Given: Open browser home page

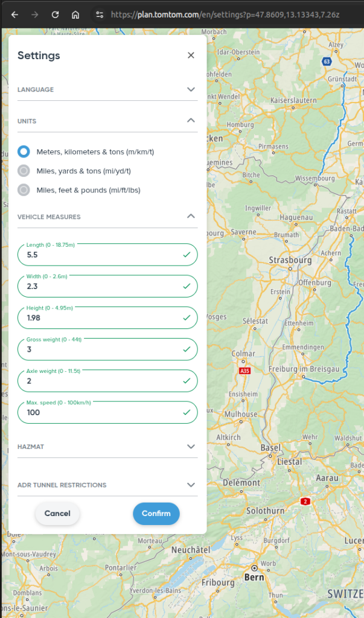Looking at the screenshot, I should coord(75,14).
